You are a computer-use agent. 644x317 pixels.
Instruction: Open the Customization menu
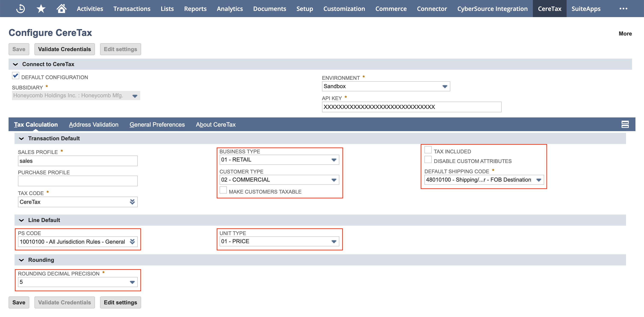344,9
